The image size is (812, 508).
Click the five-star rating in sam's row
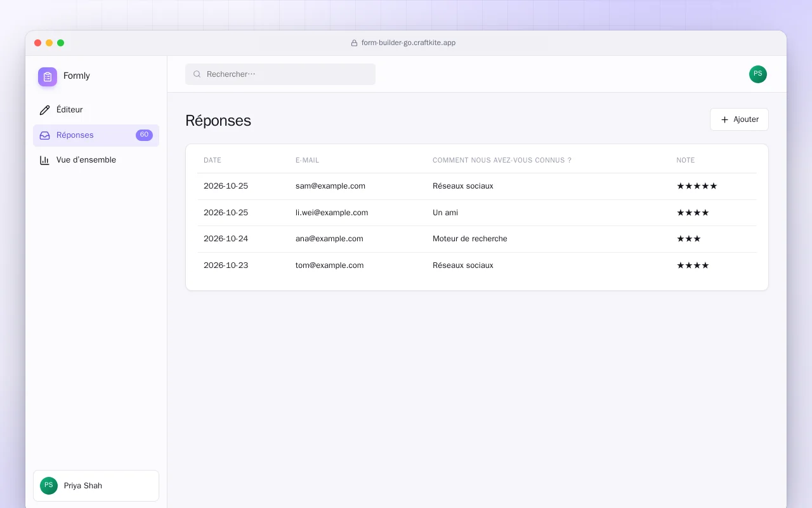tap(697, 186)
